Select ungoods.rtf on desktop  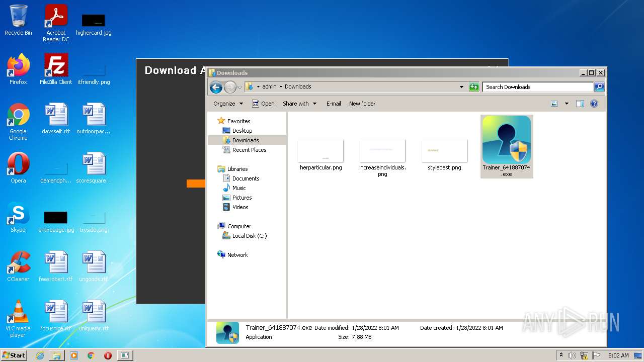pyautogui.click(x=94, y=266)
